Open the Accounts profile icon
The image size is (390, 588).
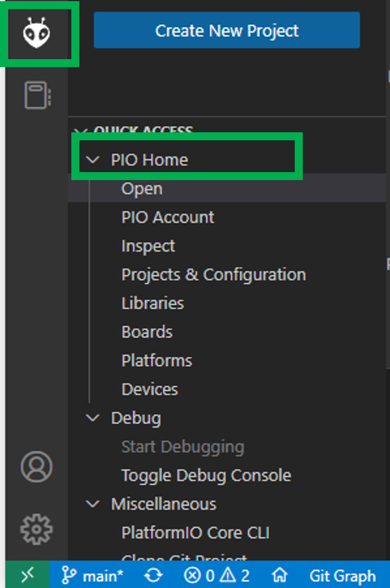(x=36, y=467)
